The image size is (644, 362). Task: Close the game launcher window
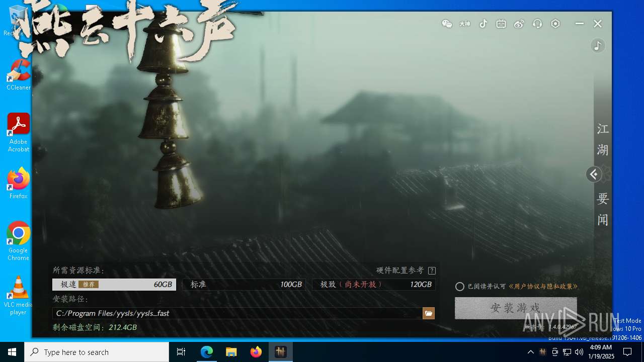pyautogui.click(x=598, y=24)
